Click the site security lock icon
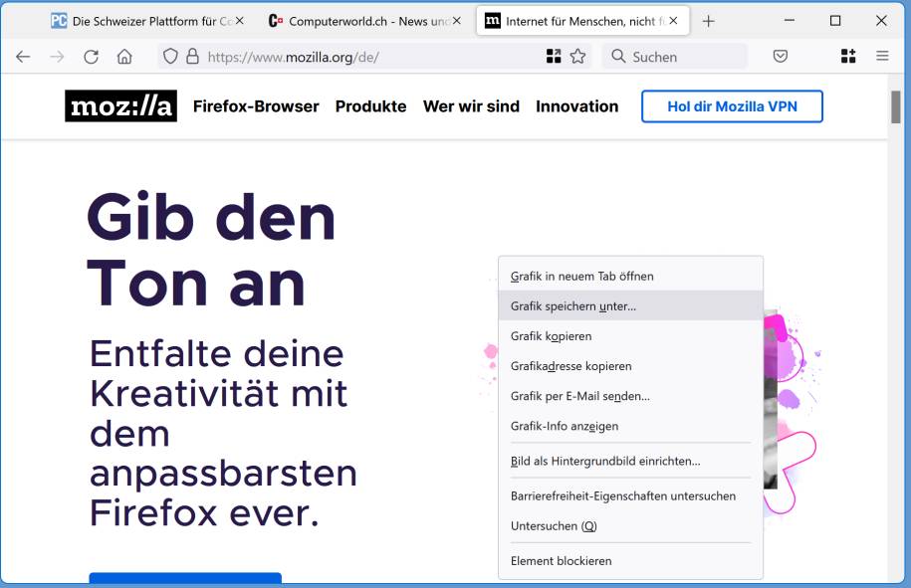This screenshot has width=911, height=588. pos(192,57)
